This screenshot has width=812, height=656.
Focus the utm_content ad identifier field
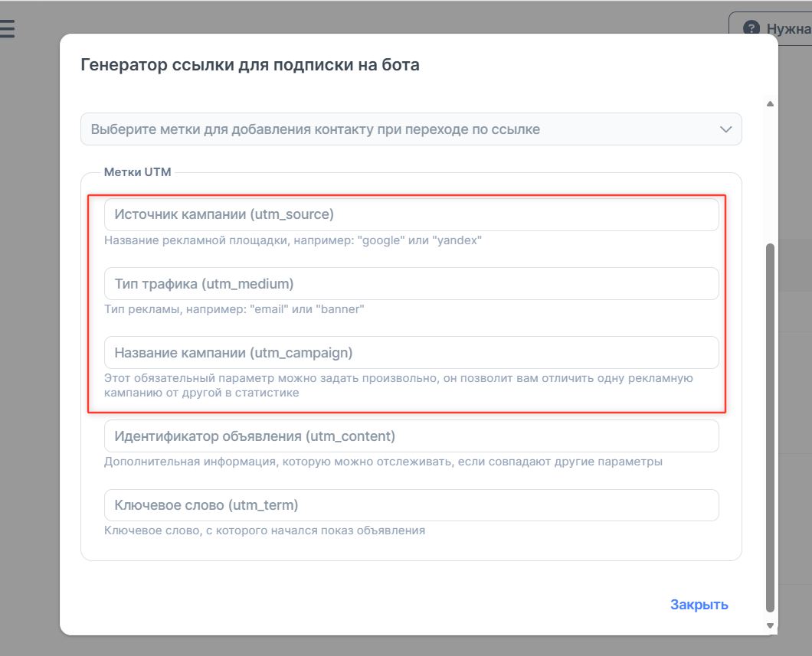[411, 436]
